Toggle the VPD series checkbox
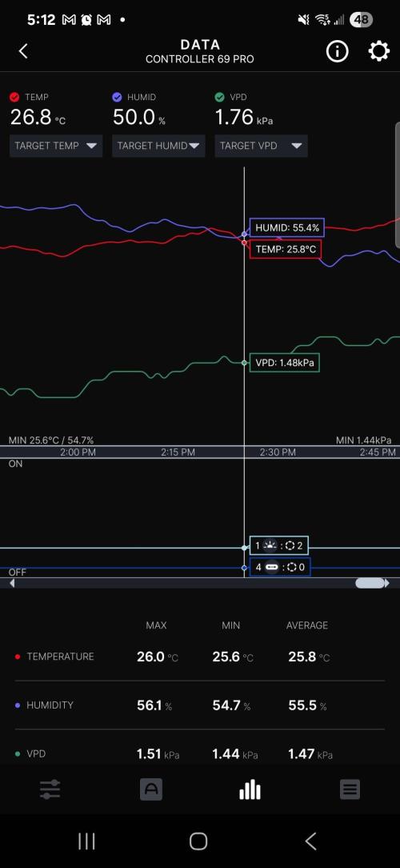 [x=220, y=98]
